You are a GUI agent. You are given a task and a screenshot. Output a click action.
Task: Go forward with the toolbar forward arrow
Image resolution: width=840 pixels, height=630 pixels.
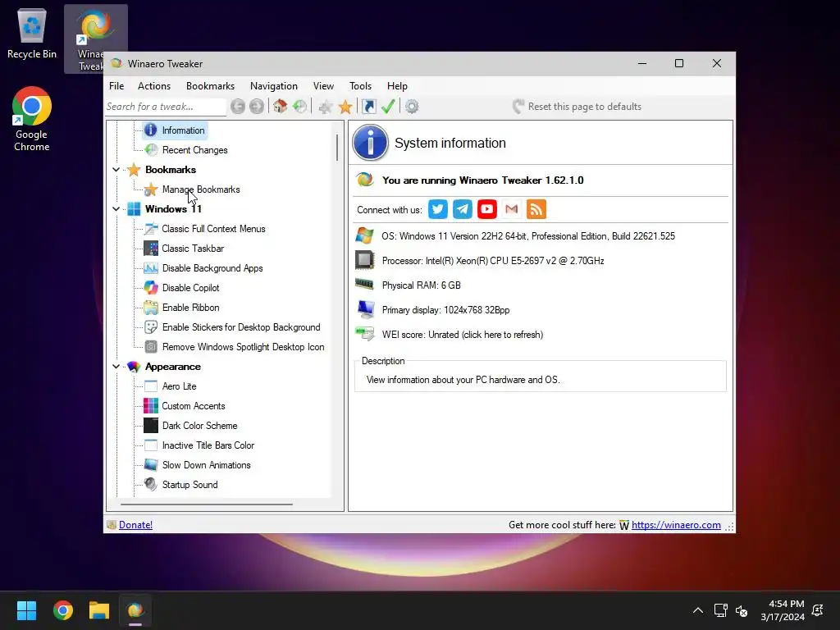[257, 107]
